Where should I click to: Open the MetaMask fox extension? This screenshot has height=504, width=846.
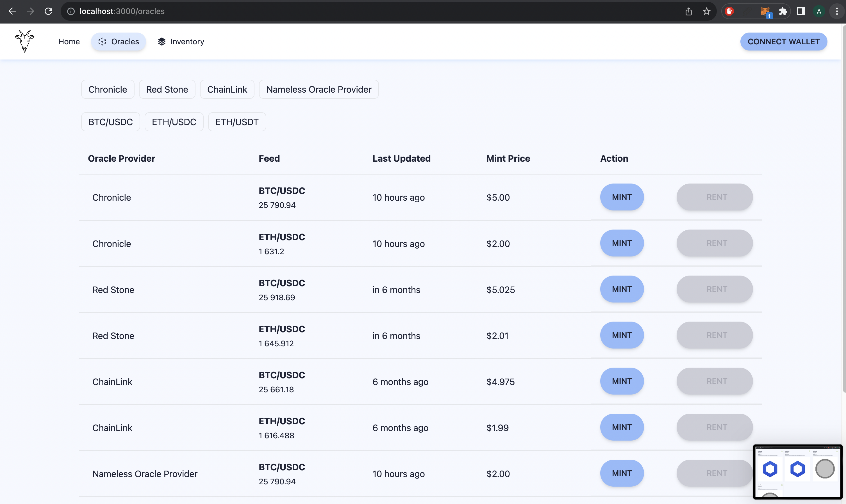(x=765, y=12)
